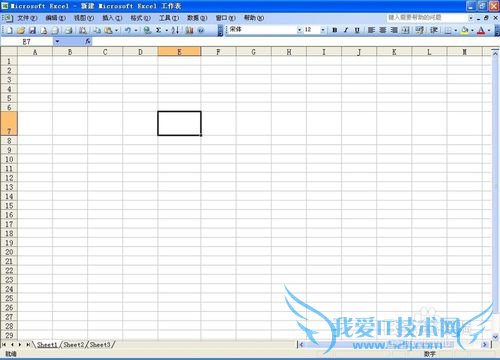The width and height of the screenshot is (500, 360).
Task: Open the 数据 (Data) menu
Action: click(197, 18)
